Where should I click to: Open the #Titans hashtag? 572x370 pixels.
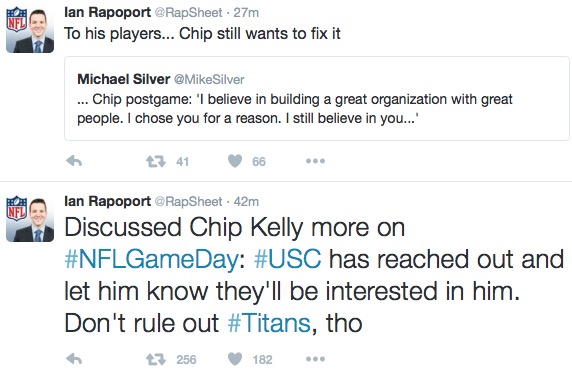269,323
